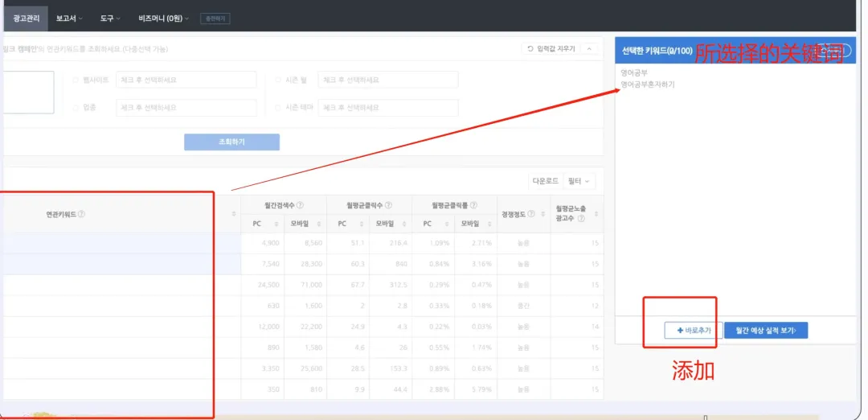Open the 보고서 menu
The width and height of the screenshot is (868, 420).
[69, 19]
